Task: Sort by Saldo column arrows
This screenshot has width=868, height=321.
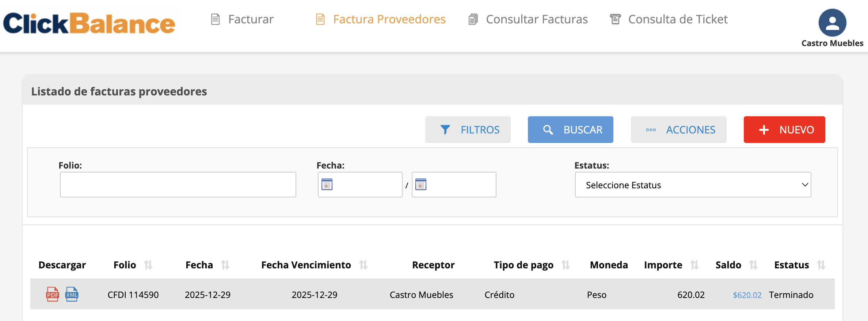Action: (x=753, y=265)
